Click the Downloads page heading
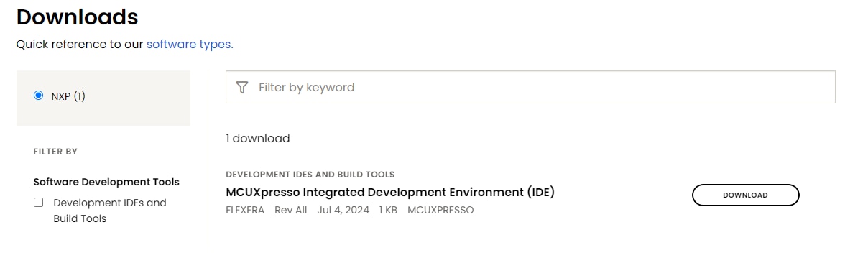The image size is (868, 263). pyautogui.click(x=78, y=17)
